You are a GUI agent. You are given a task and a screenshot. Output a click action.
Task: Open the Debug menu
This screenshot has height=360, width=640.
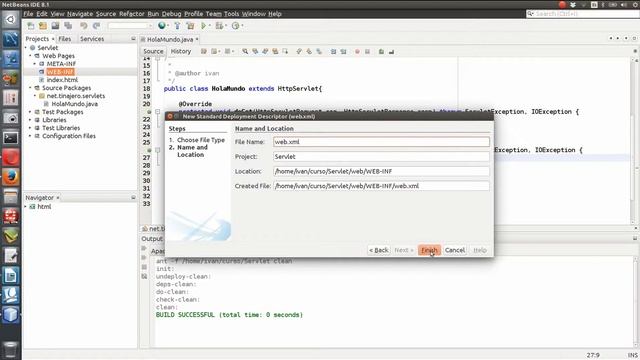pos(171,14)
